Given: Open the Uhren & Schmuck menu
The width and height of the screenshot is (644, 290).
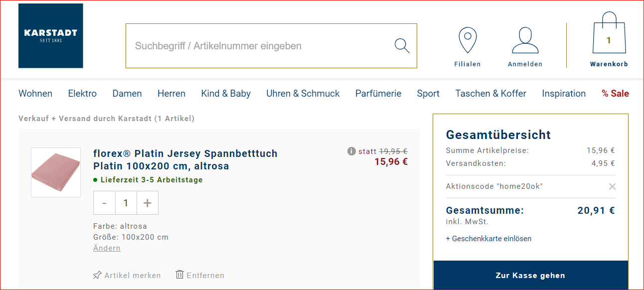Looking at the screenshot, I should 303,94.
